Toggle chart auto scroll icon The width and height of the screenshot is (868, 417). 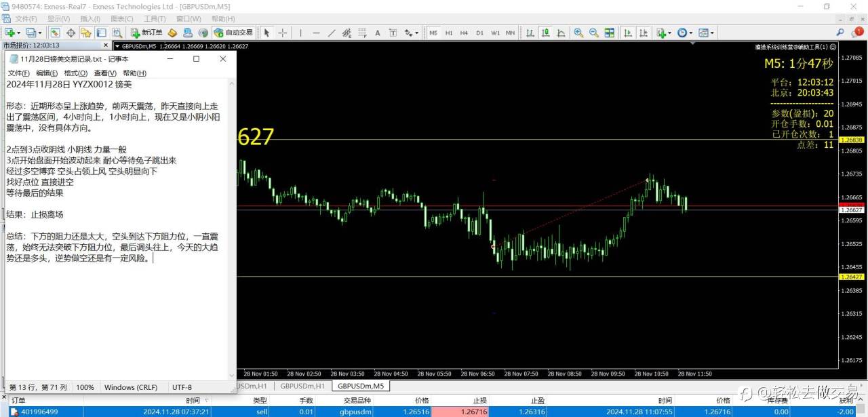coord(628,33)
